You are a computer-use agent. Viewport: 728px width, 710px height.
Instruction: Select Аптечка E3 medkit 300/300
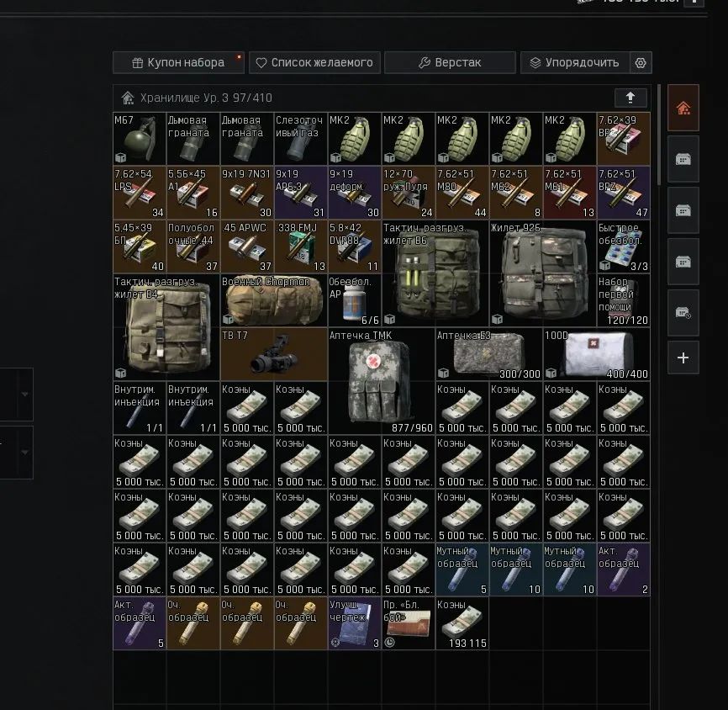coord(489,354)
